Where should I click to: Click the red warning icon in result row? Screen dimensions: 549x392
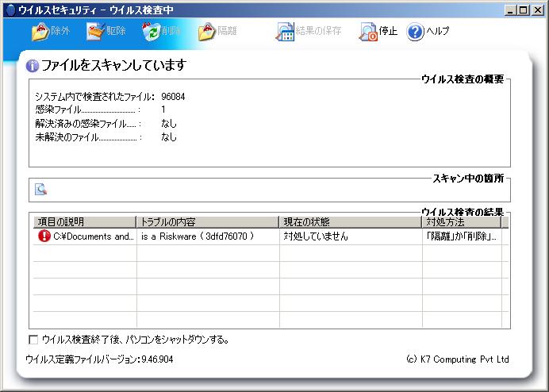pyautogui.click(x=44, y=236)
